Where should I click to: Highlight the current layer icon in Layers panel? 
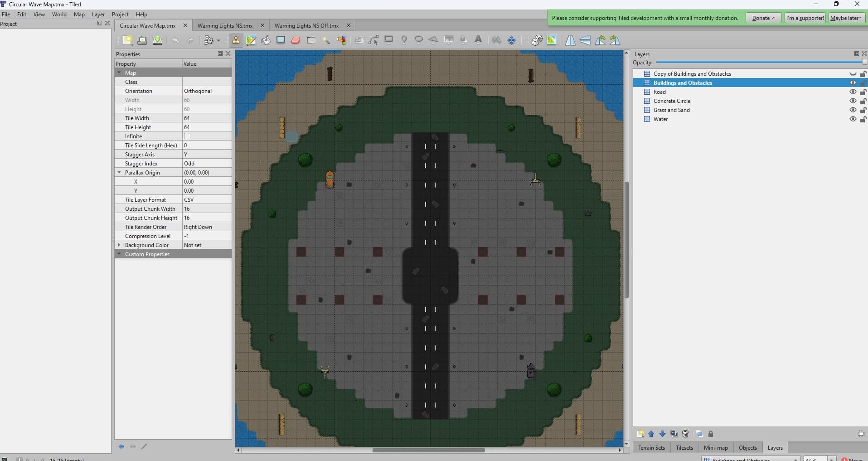click(x=861, y=434)
